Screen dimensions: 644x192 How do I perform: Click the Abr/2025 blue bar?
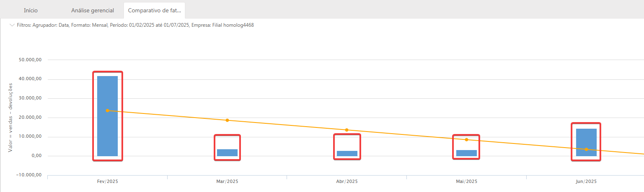[x=347, y=153]
